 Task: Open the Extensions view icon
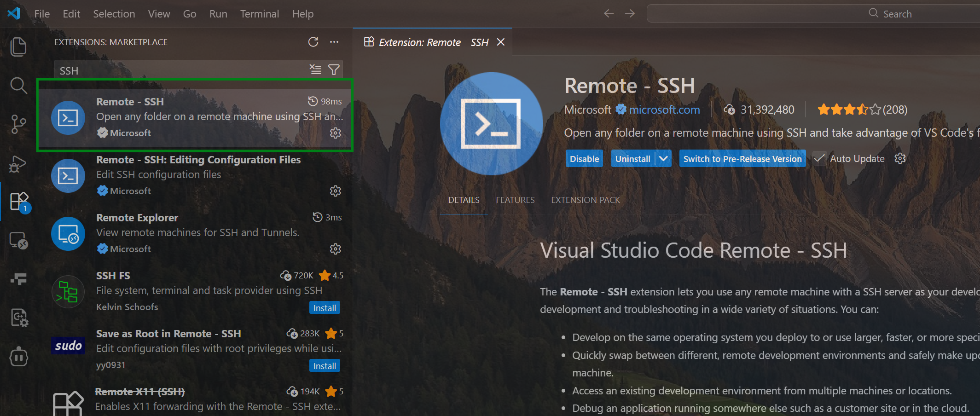pos(19,202)
